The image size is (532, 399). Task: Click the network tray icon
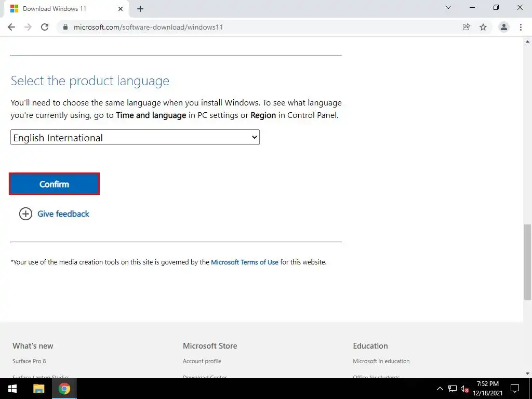pos(453,389)
